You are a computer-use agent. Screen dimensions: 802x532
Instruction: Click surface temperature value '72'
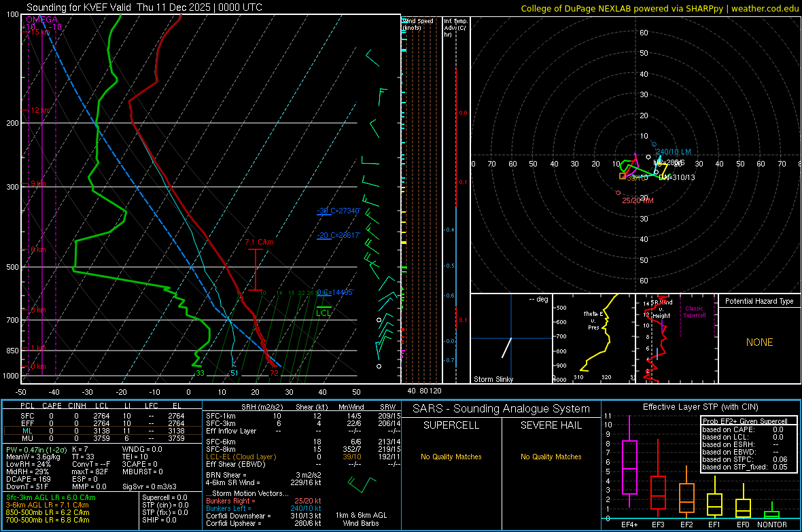pos(274,373)
